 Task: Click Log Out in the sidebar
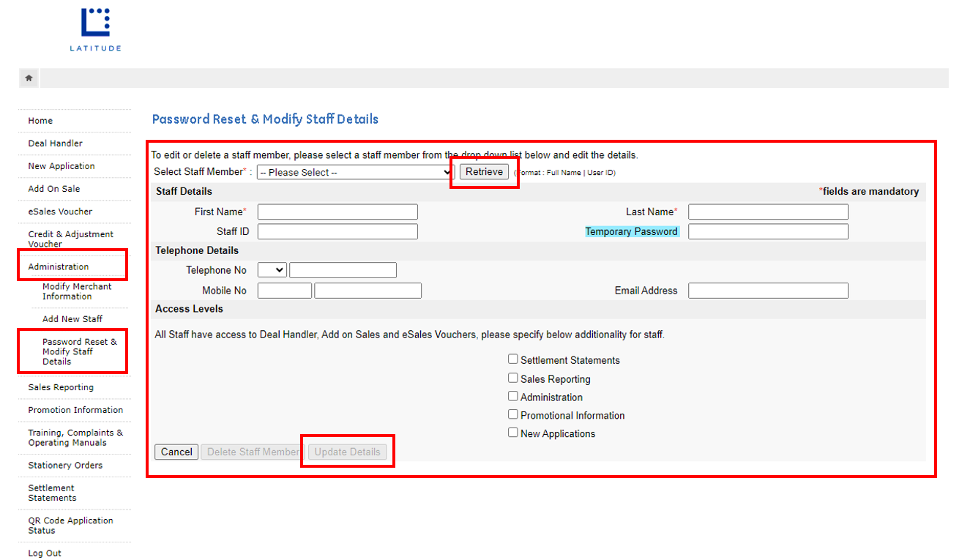(x=45, y=553)
